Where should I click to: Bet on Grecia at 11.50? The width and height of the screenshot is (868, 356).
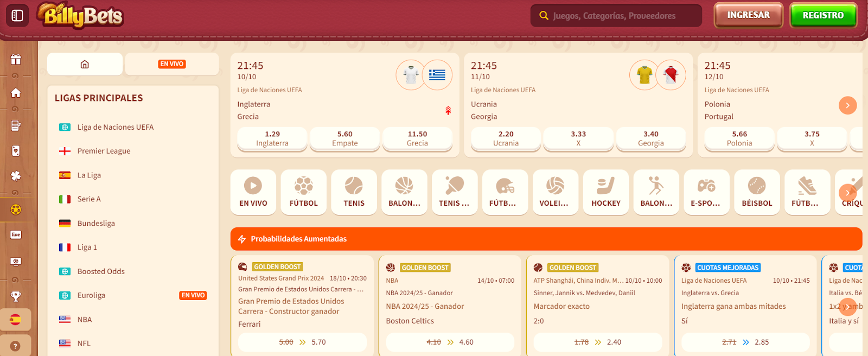418,138
